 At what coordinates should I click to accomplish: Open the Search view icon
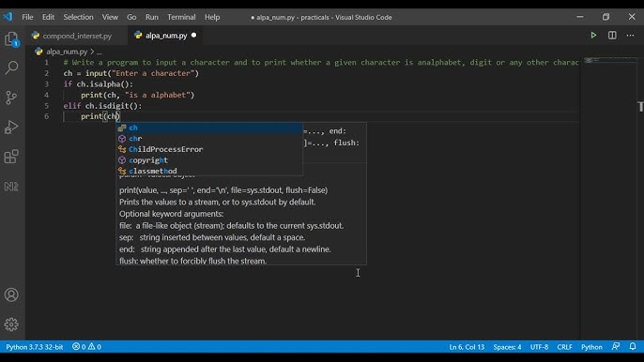[11, 68]
